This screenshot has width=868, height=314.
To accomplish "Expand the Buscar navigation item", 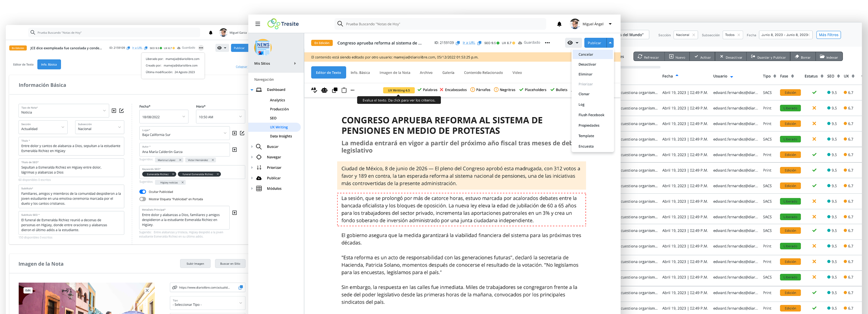I will (252, 147).
